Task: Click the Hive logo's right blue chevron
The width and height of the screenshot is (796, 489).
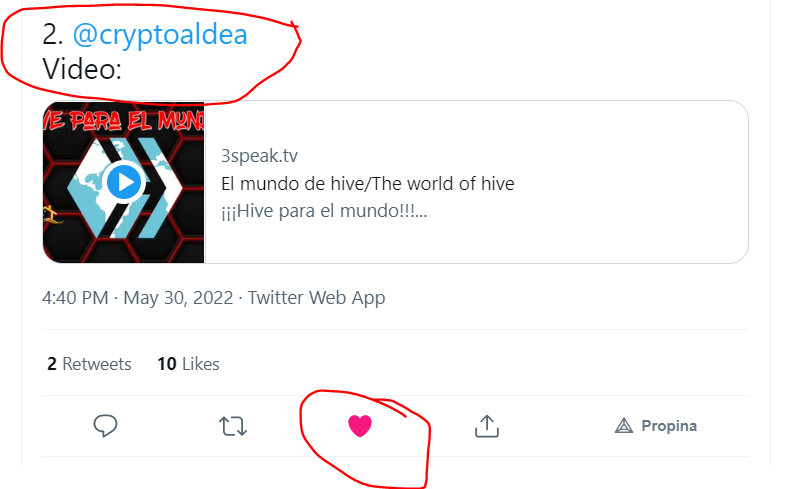Action: [160, 188]
